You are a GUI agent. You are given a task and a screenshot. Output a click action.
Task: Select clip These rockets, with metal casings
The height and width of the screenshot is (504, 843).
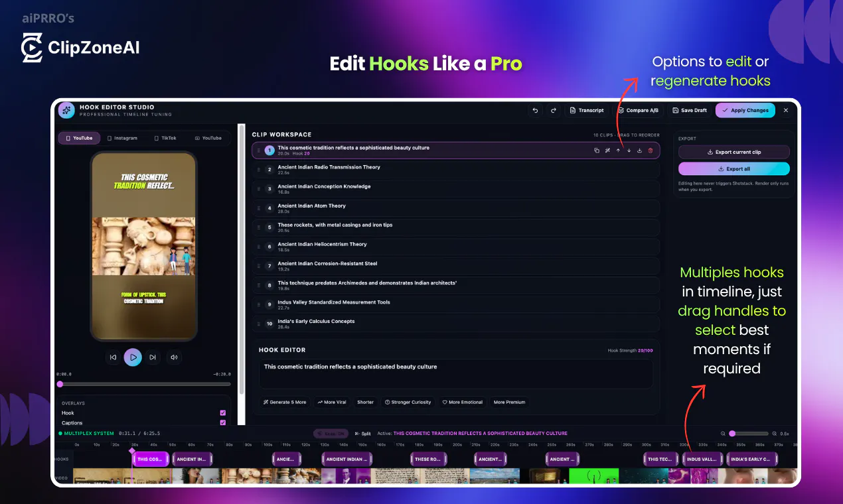point(456,227)
